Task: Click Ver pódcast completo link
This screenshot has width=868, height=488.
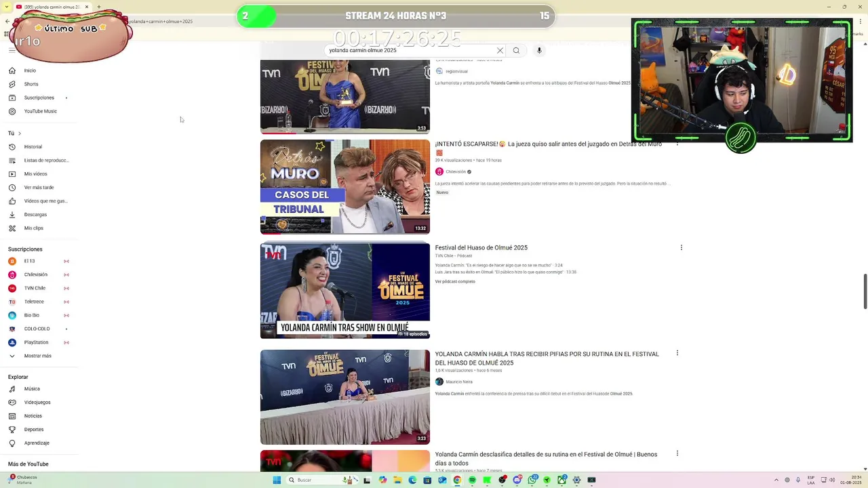Action: (x=455, y=281)
